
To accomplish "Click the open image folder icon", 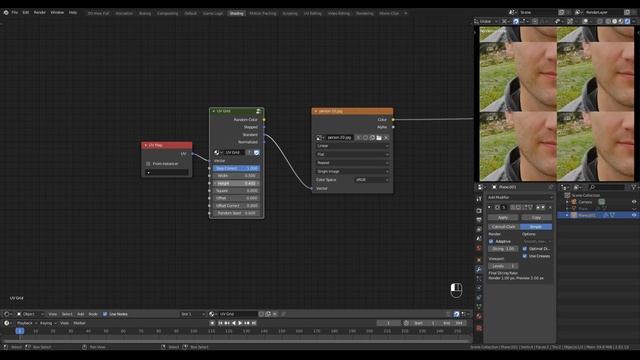I will [379, 138].
